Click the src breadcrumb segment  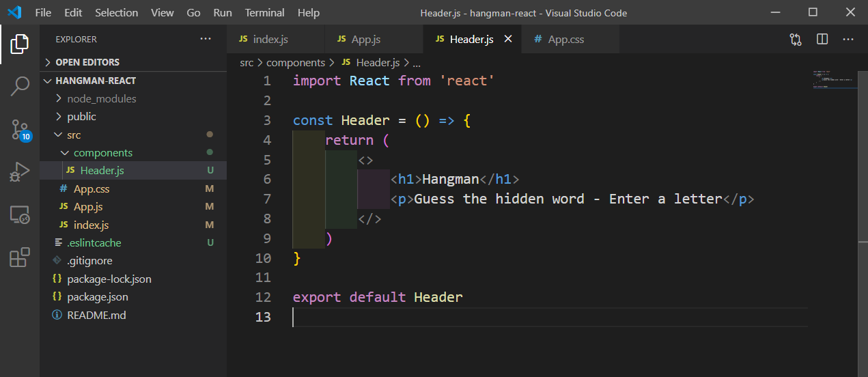click(x=247, y=62)
